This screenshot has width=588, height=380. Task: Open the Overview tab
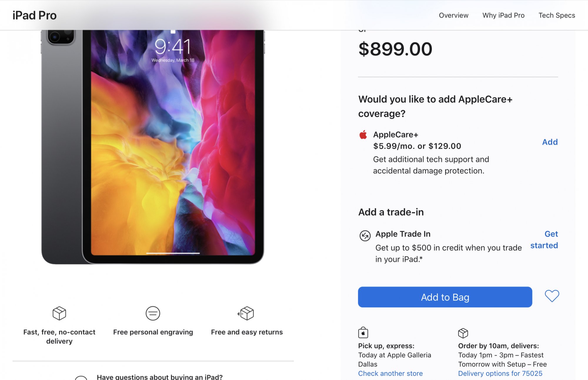[453, 15]
